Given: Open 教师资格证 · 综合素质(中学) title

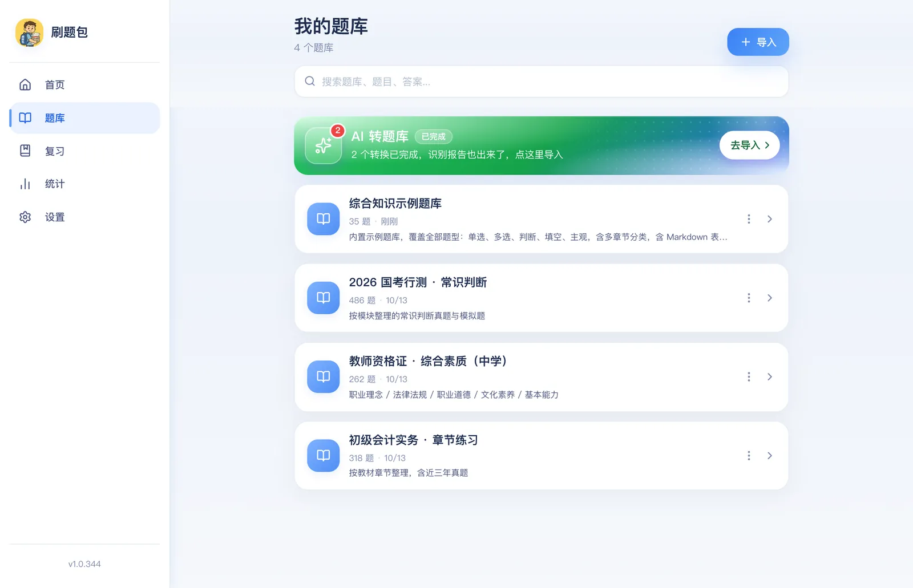Looking at the screenshot, I should [x=428, y=361].
